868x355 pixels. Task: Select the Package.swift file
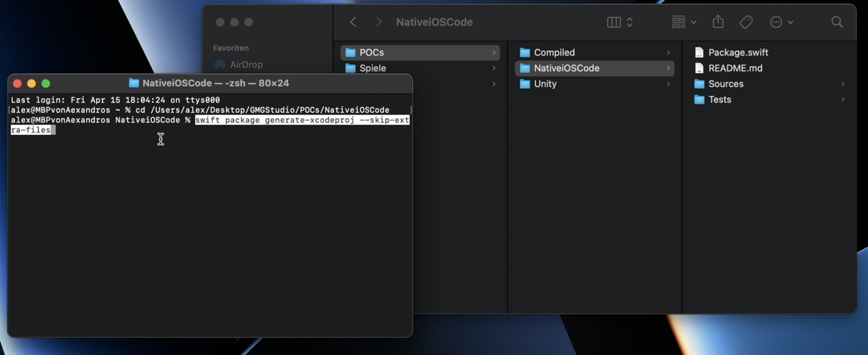tap(770, 52)
